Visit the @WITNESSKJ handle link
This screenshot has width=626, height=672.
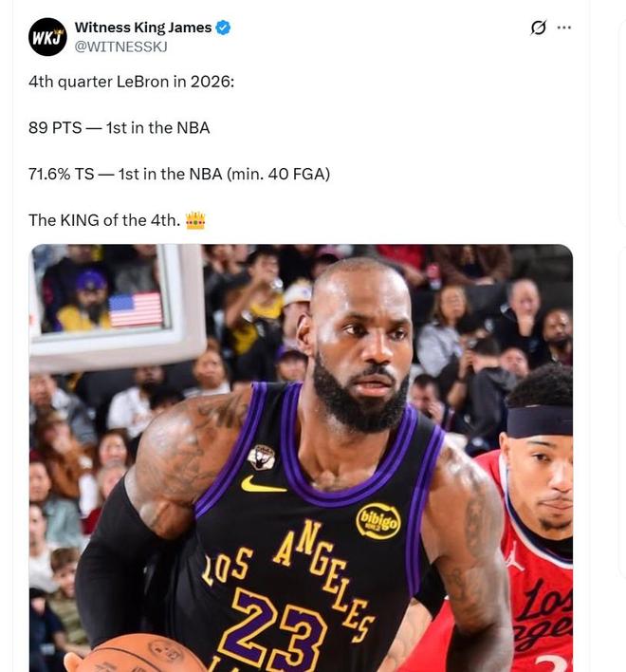(120, 47)
